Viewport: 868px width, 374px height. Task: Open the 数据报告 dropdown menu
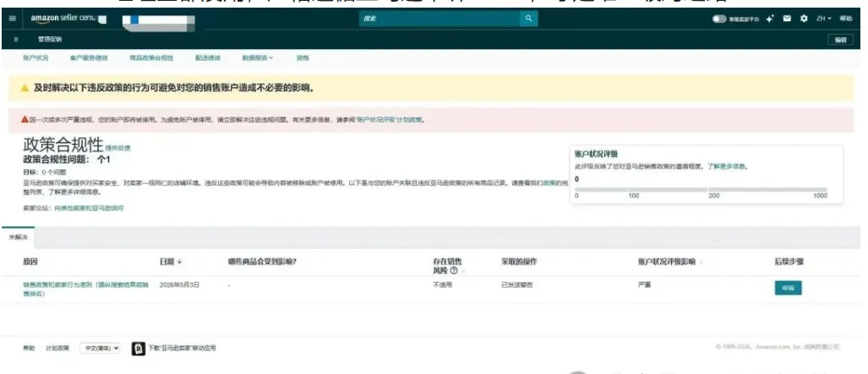click(258, 58)
